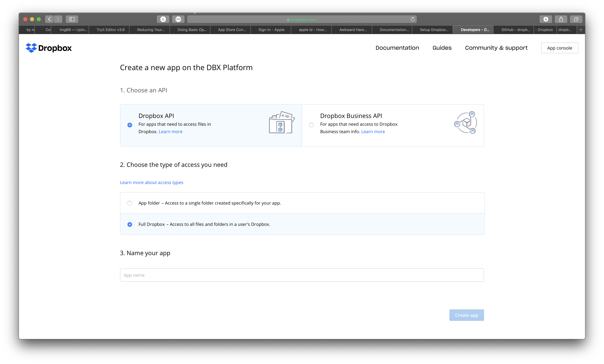
Task: Switch to GitHub - dropb... tab
Action: click(x=514, y=30)
